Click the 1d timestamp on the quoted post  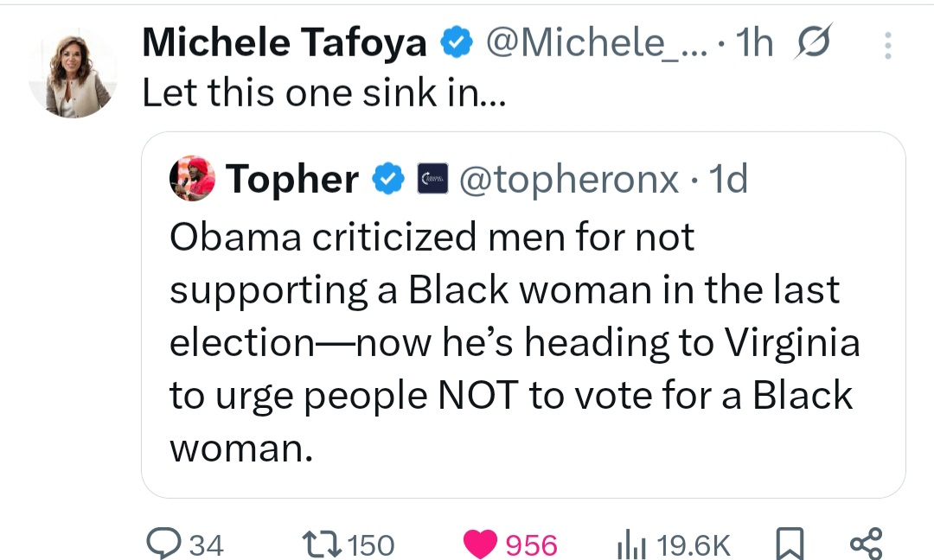[x=727, y=180]
